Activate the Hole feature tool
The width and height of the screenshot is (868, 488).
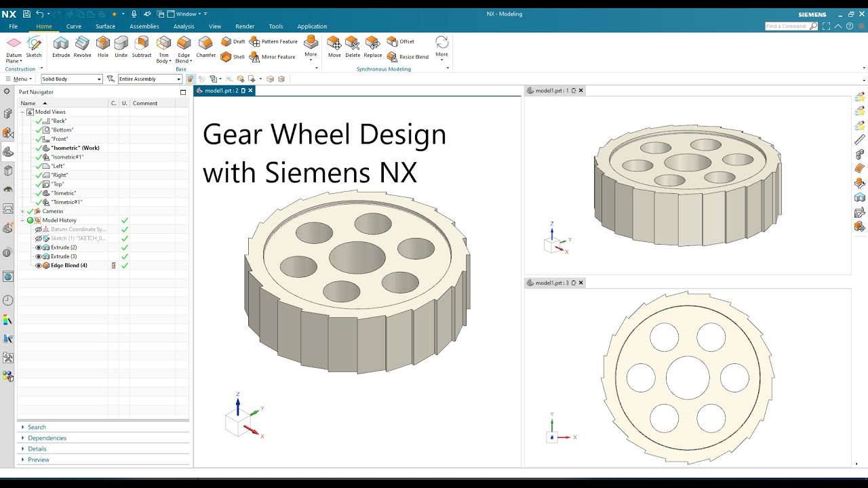pos(103,47)
